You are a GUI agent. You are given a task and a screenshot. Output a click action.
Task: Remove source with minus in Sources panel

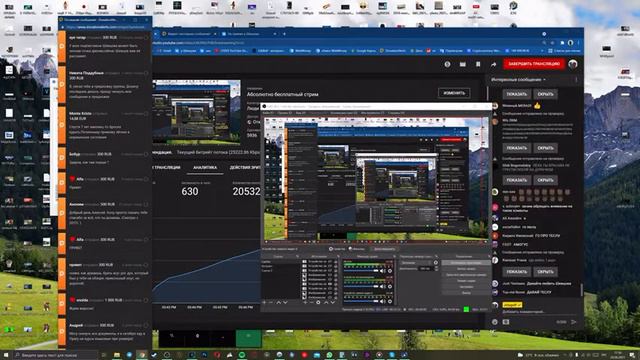tap(311, 302)
